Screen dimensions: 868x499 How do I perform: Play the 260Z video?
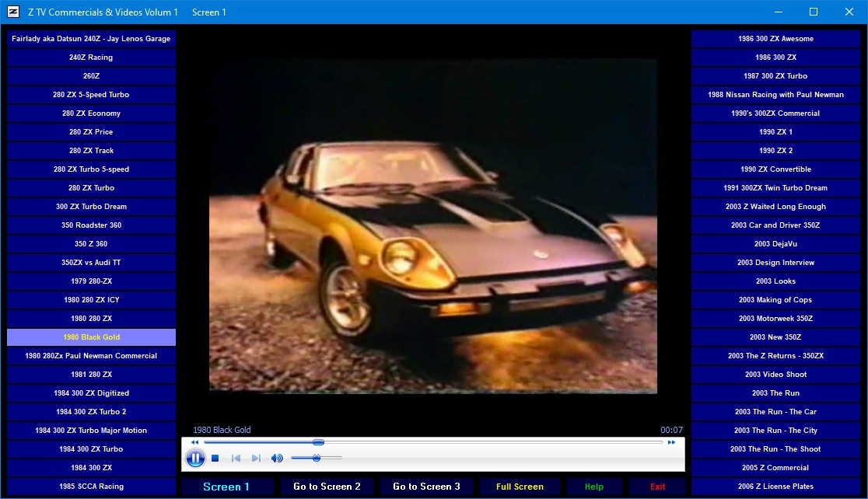tap(91, 76)
